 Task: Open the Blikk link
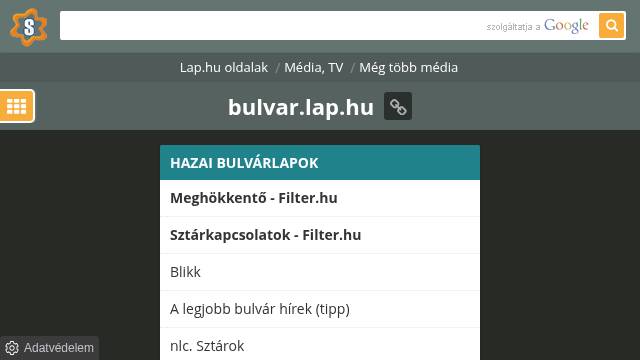pos(320,272)
